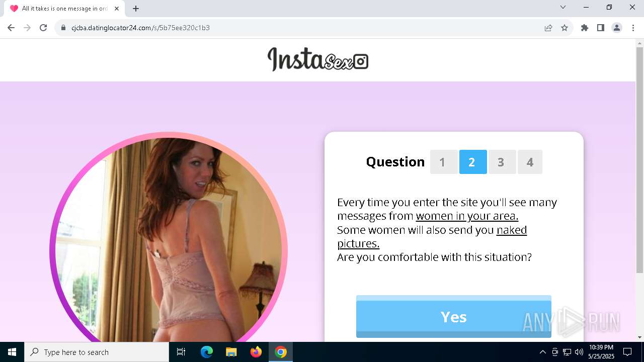The height and width of the screenshot is (362, 644).
Task: Show hidden system tray icons
Action: click(x=542, y=352)
